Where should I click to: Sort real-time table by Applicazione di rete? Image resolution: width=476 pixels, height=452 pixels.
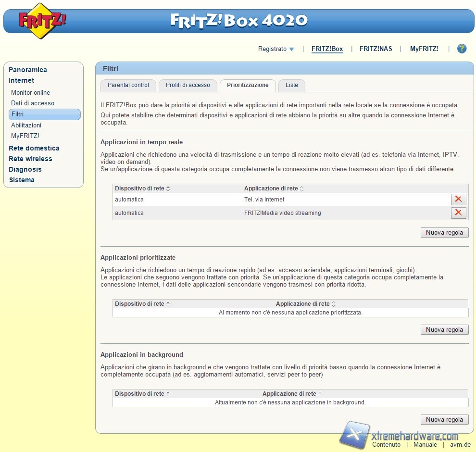tap(274, 188)
